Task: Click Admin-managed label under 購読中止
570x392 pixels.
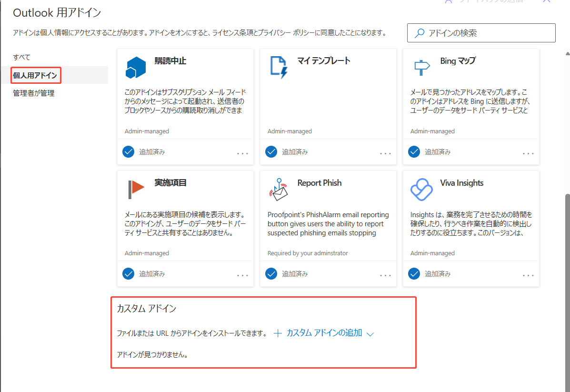Action: point(147,131)
